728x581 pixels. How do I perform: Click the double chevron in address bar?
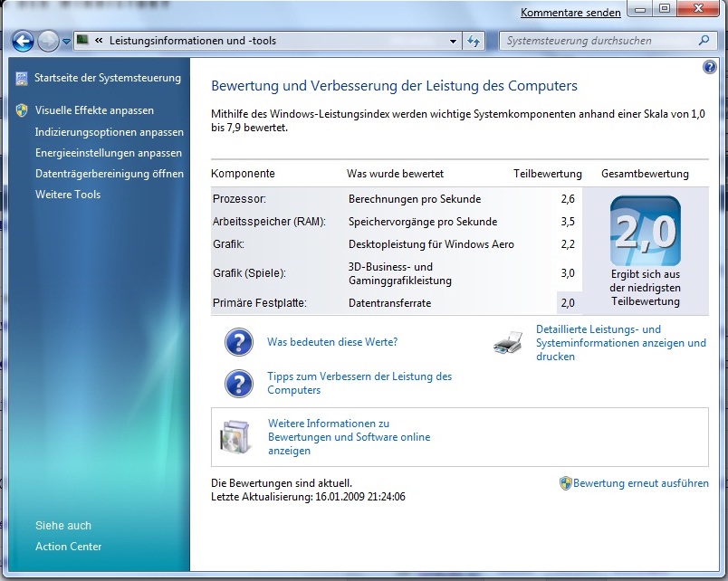click(x=99, y=41)
